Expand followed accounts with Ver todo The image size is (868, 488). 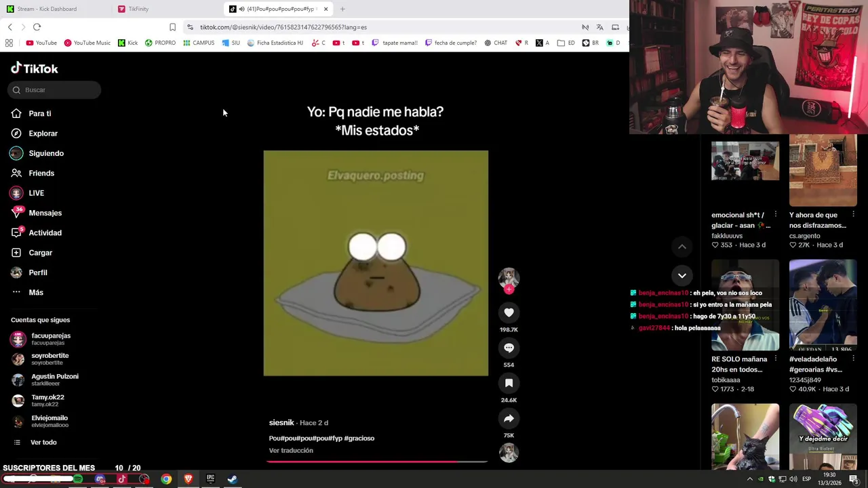click(x=43, y=443)
